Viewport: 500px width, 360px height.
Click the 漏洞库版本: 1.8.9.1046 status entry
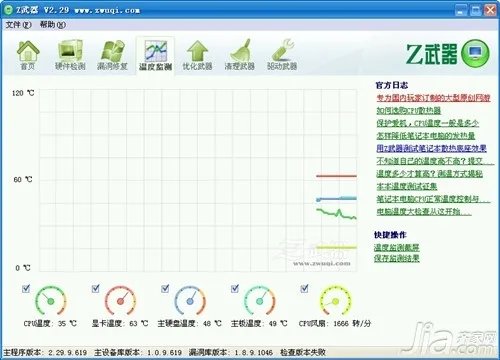(x=231, y=352)
